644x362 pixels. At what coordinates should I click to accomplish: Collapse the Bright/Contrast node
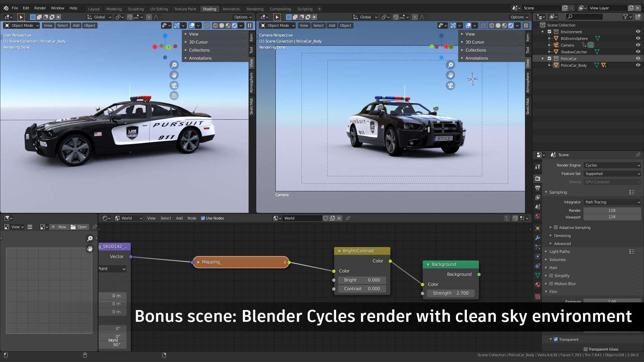point(339,251)
